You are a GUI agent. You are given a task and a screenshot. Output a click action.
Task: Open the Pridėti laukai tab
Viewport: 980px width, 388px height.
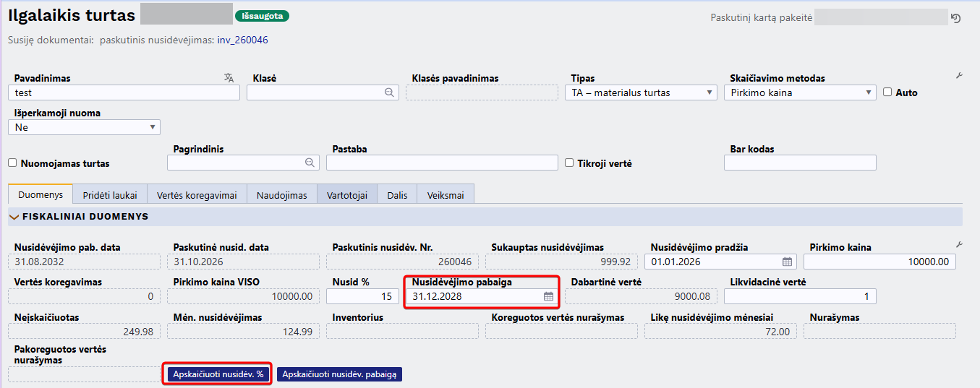tap(110, 195)
